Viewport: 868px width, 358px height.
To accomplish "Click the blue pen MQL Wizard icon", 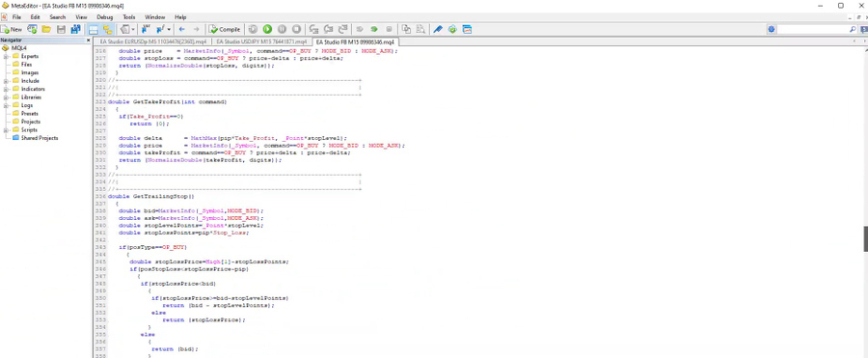I will click(x=437, y=29).
